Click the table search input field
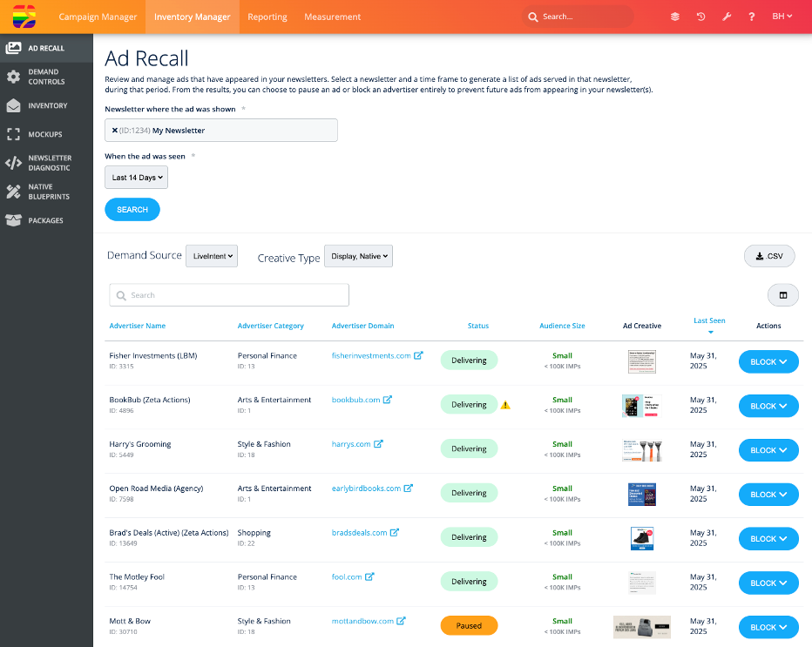 [229, 295]
